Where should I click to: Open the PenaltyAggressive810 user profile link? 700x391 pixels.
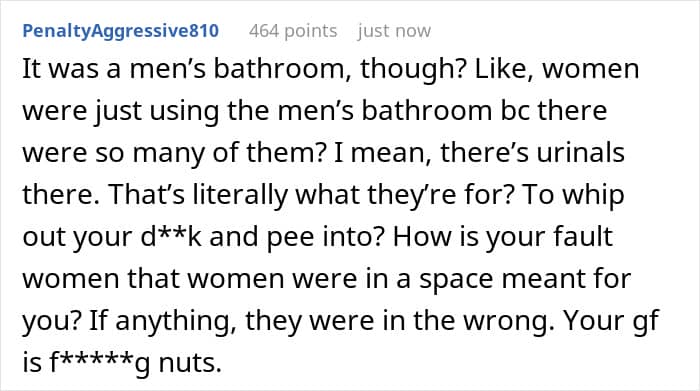click(x=121, y=31)
